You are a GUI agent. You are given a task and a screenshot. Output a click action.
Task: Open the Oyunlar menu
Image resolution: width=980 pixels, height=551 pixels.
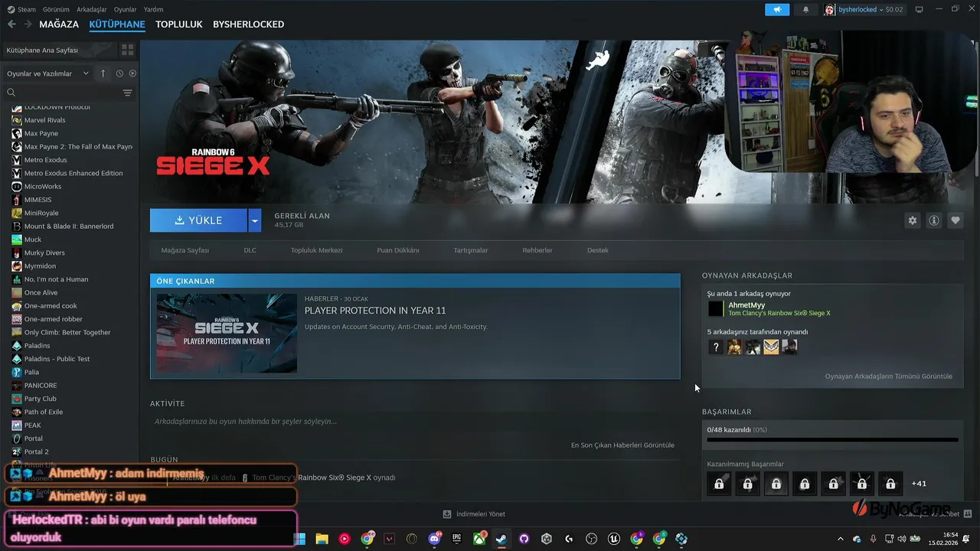(126, 9)
